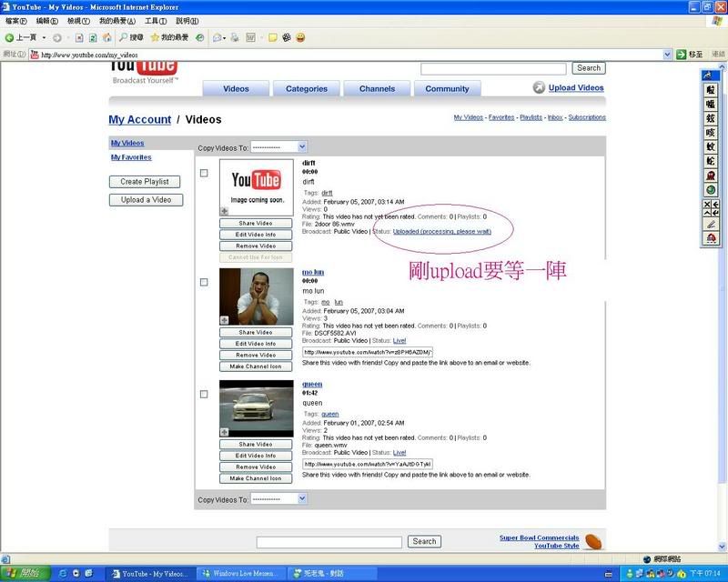Tick the checkbox for the queen video
Screen dimensions: 728x582
click(x=204, y=394)
